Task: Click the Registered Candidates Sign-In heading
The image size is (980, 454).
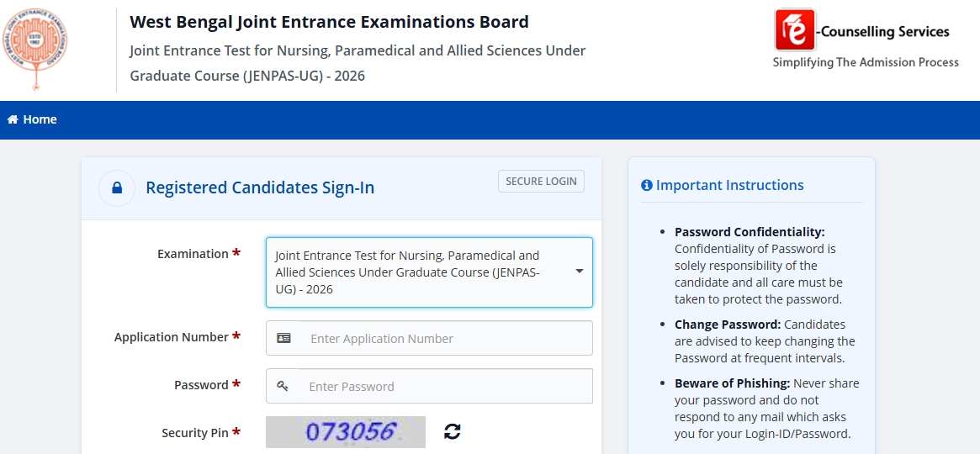Action: click(x=260, y=187)
